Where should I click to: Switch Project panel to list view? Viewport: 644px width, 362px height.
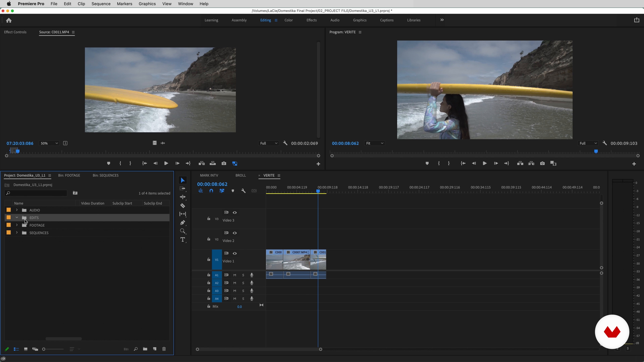[16, 349]
